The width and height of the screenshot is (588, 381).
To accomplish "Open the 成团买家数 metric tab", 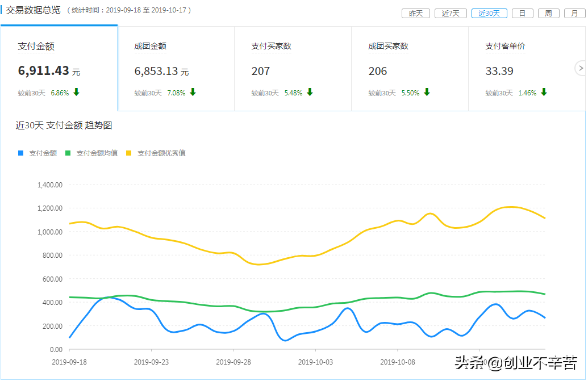I will click(410, 68).
